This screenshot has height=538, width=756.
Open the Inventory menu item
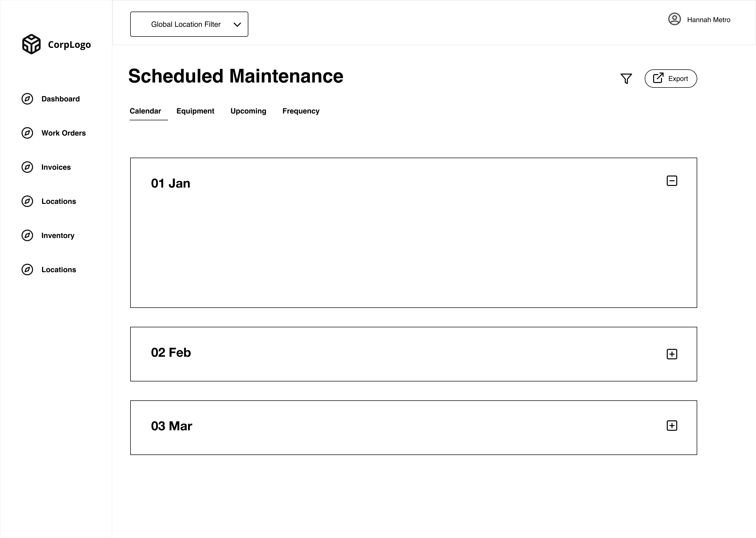point(58,236)
